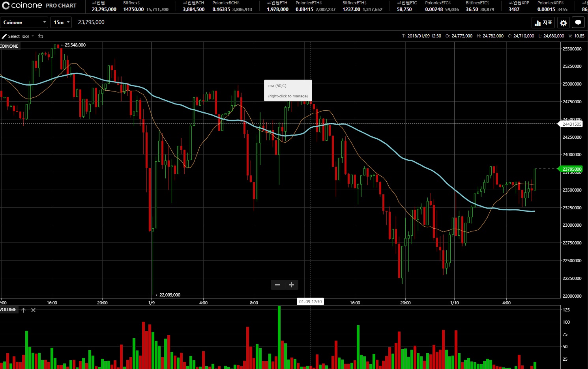Click the 25000000 price axis label

[x=572, y=84]
